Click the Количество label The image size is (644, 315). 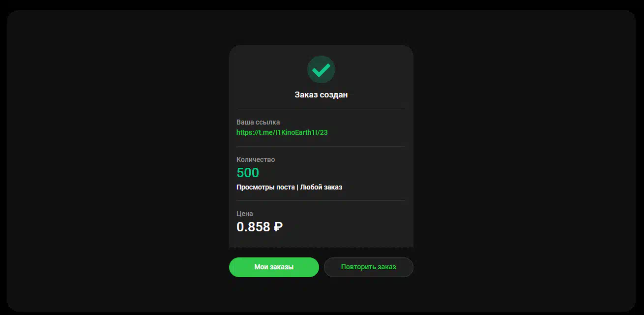click(256, 159)
